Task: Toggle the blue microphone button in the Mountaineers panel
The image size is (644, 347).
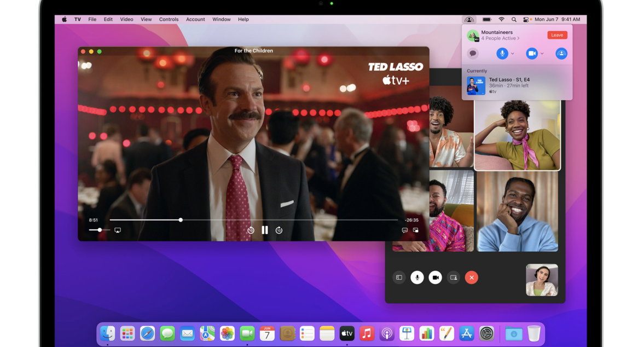Action: [502, 54]
